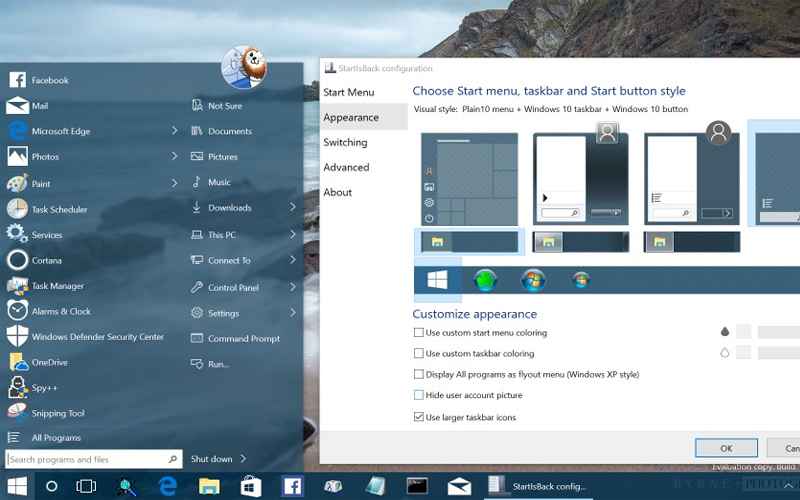Click OK in StartIsBack configuration
This screenshot has height=500, width=800.
pos(726,448)
